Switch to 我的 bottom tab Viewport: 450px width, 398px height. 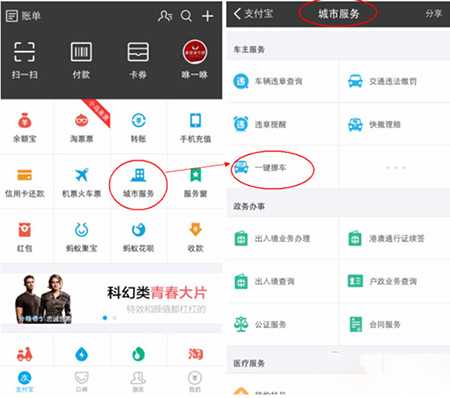click(x=195, y=382)
